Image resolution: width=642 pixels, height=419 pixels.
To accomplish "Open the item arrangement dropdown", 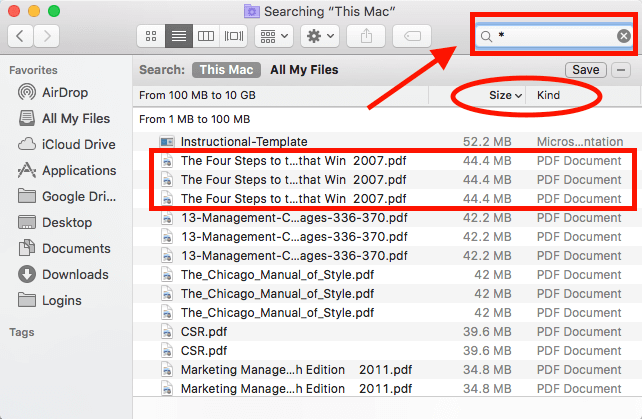I will [x=274, y=36].
